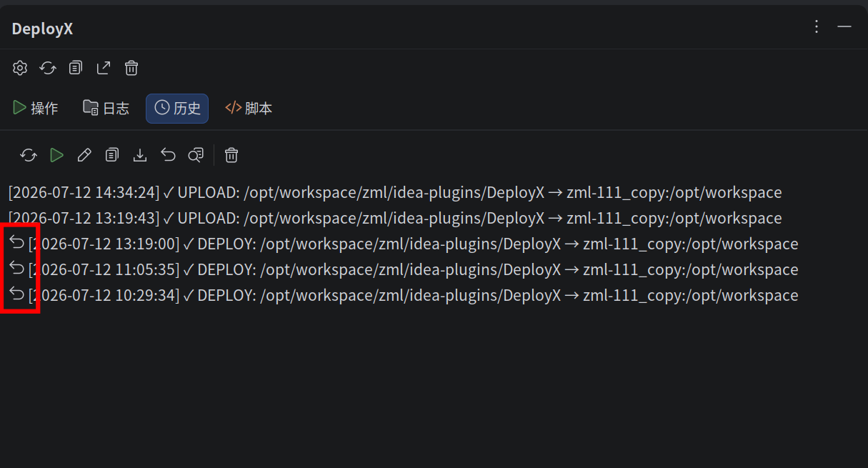
Task: Click the rollback arrow on the 13:19:00 DEPLOY entry
Action: coord(16,244)
